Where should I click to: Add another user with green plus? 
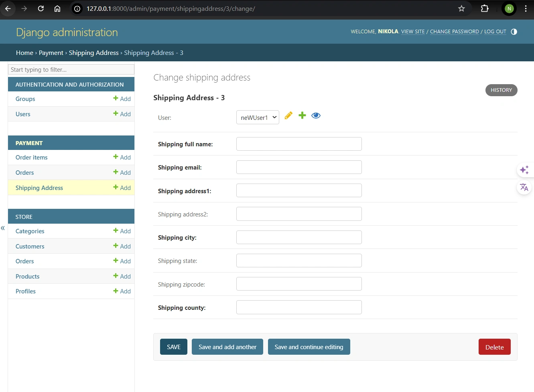[303, 115]
